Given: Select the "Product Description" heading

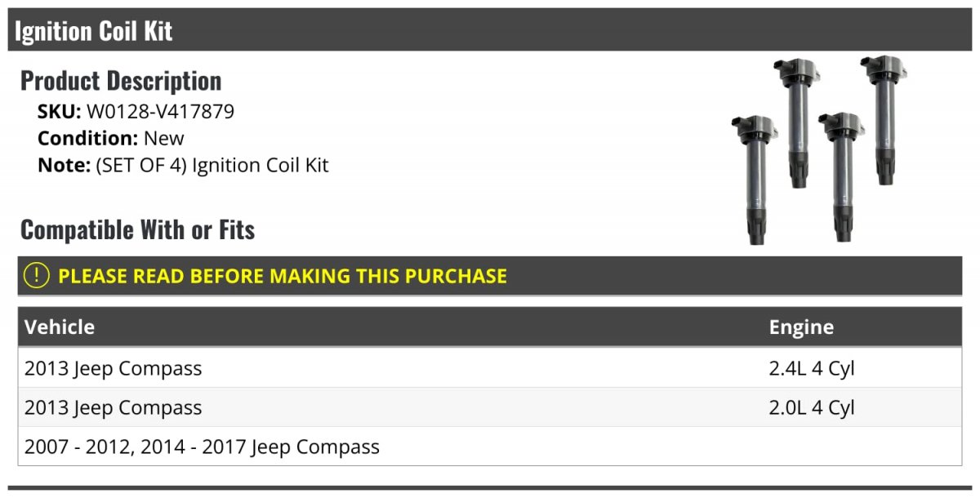Looking at the screenshot, I should (121, 81).
